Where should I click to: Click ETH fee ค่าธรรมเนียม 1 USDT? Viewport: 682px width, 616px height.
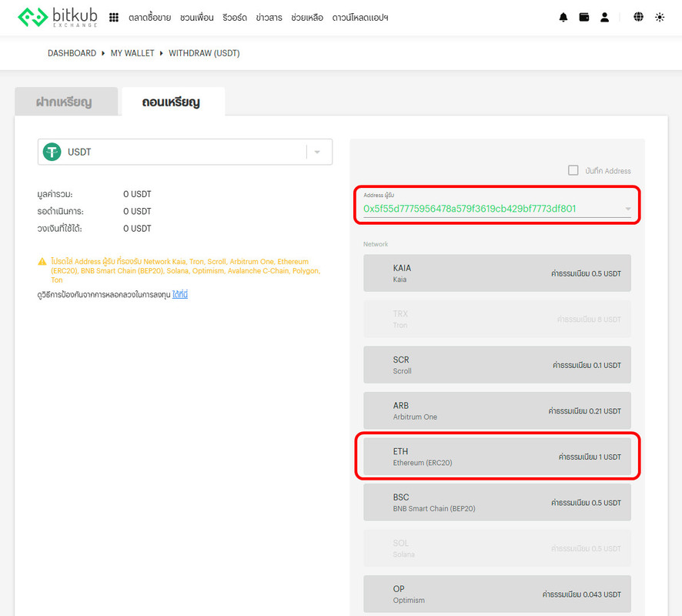[590, 457]
